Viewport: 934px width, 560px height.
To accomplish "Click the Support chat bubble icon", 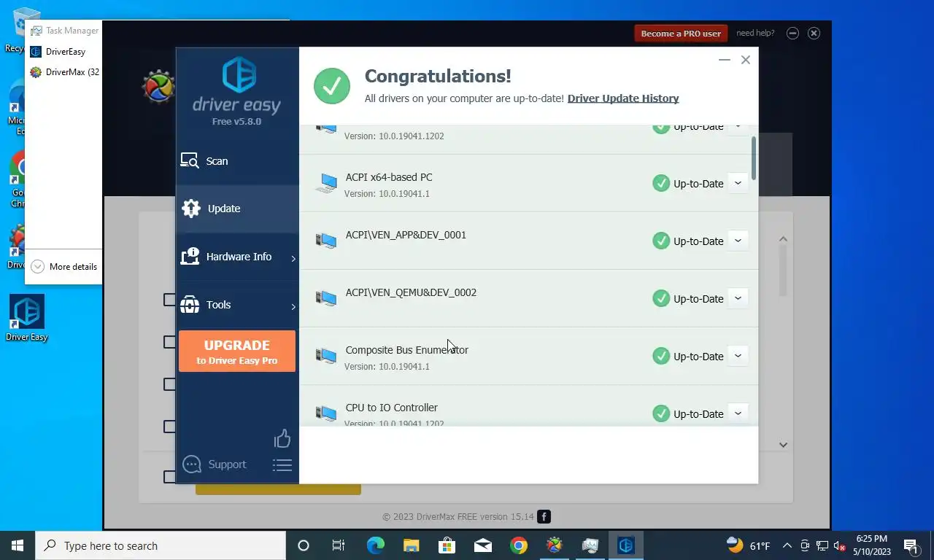I will coord(191,464).
